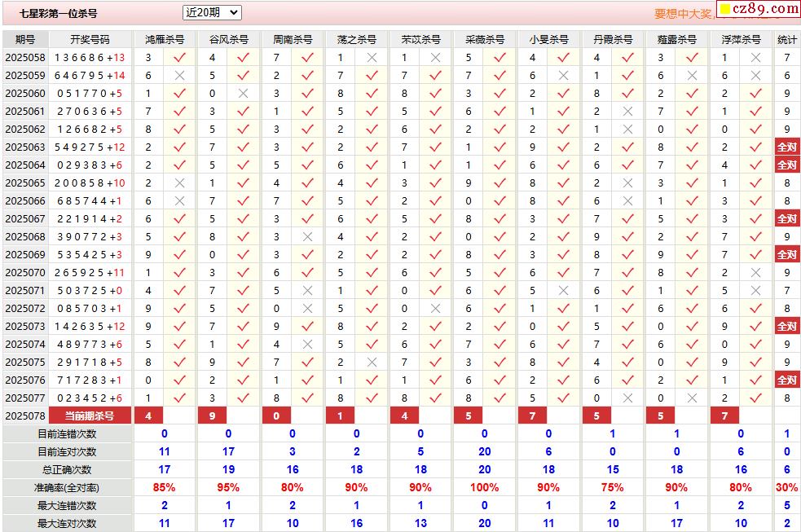801x532 pixels.
Task: Select the 全对 badge in row 2025067
Action: (x=786, y=218)
